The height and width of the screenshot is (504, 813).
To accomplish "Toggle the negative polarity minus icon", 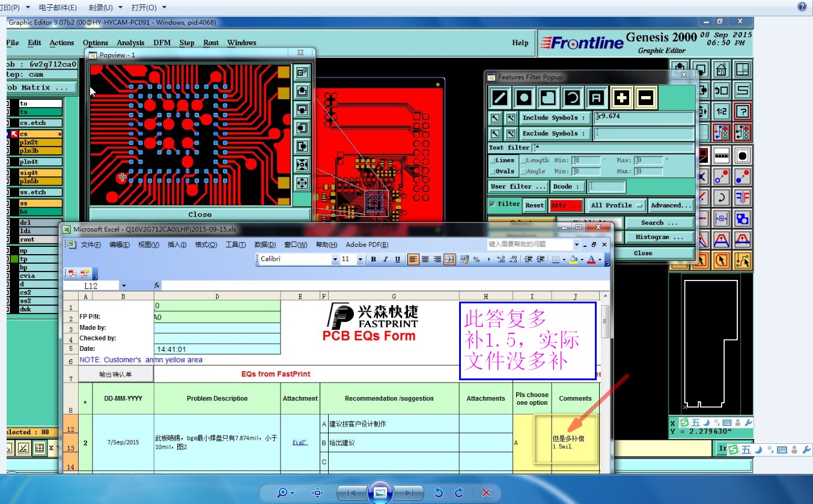I will (645, 97).
